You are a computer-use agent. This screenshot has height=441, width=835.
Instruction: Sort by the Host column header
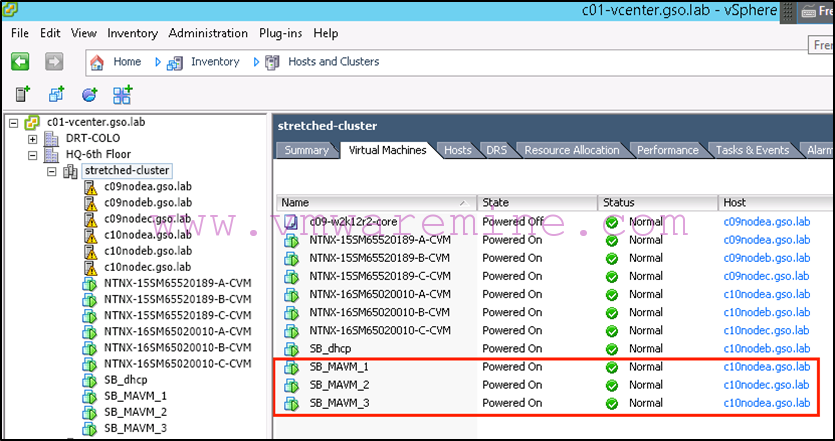point(776,202)
